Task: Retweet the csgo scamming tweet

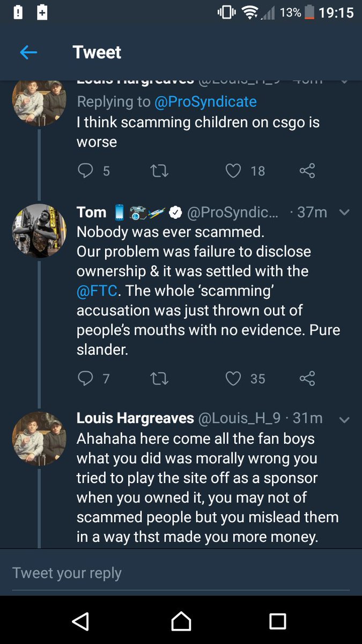Action: (158, 171)
